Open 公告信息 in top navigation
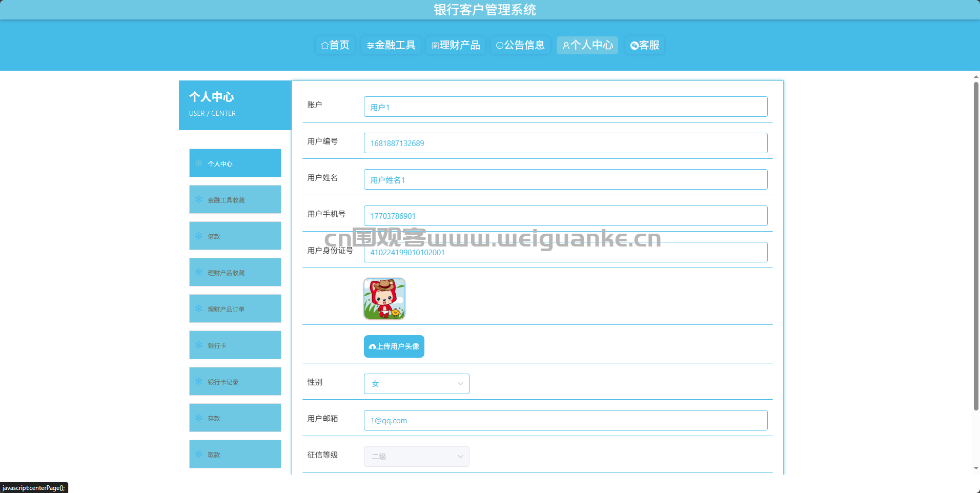This screenshot has width=980, height=493. 520,45
